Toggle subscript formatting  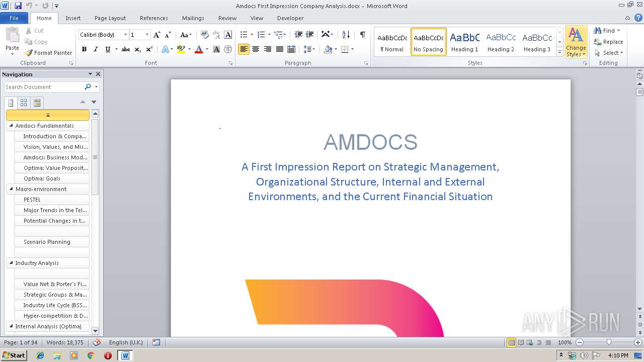[138, 49]
